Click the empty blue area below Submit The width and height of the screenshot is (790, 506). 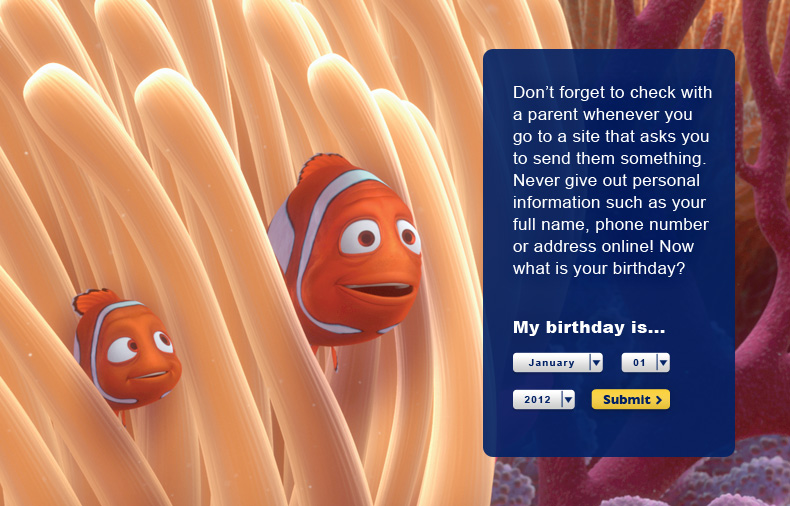coord(609,433)
